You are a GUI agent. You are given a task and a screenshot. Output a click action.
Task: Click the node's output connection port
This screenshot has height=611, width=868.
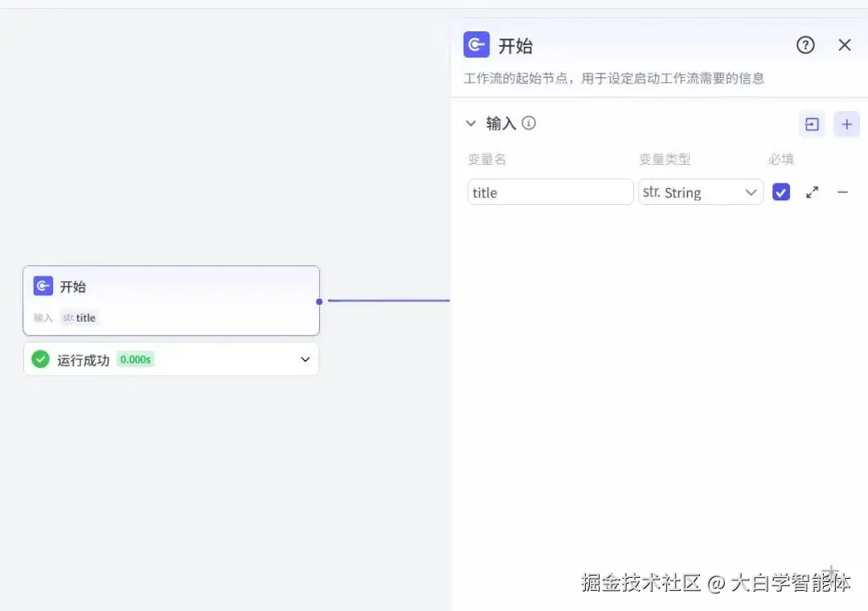[x=319, y=301]
